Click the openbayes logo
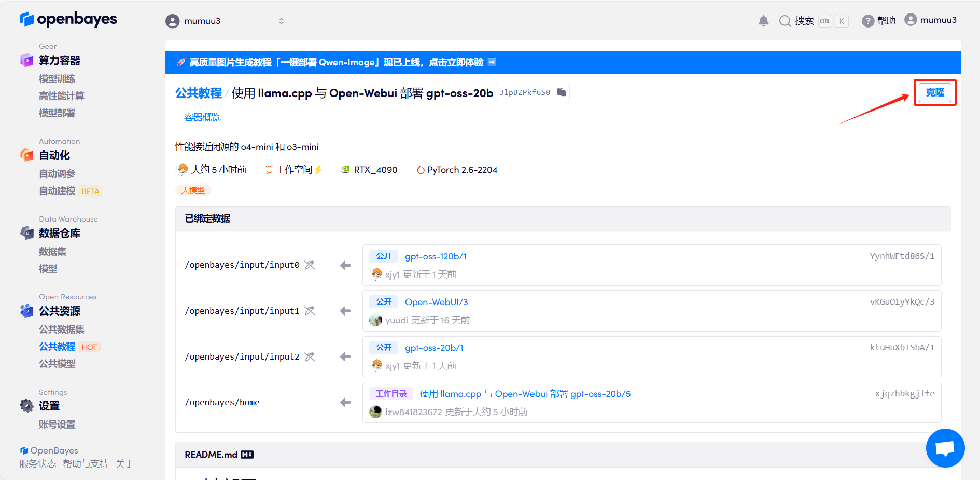 [68, 19]
